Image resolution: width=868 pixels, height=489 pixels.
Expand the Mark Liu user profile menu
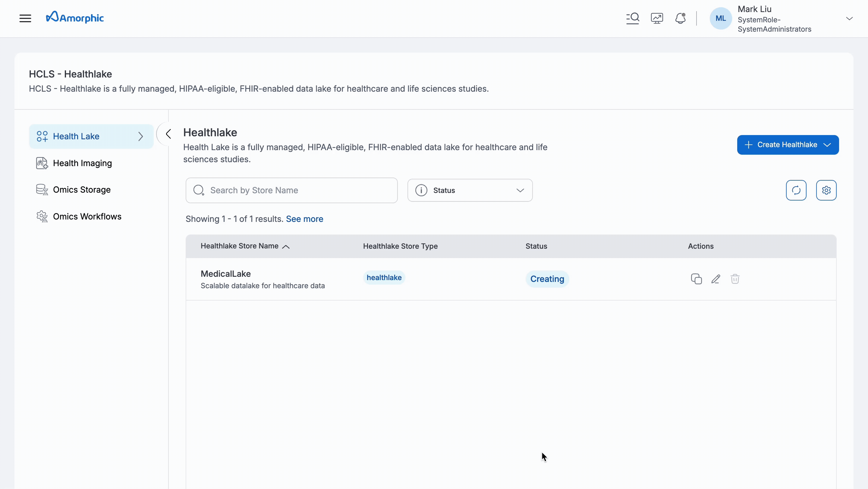coord(849,18)
